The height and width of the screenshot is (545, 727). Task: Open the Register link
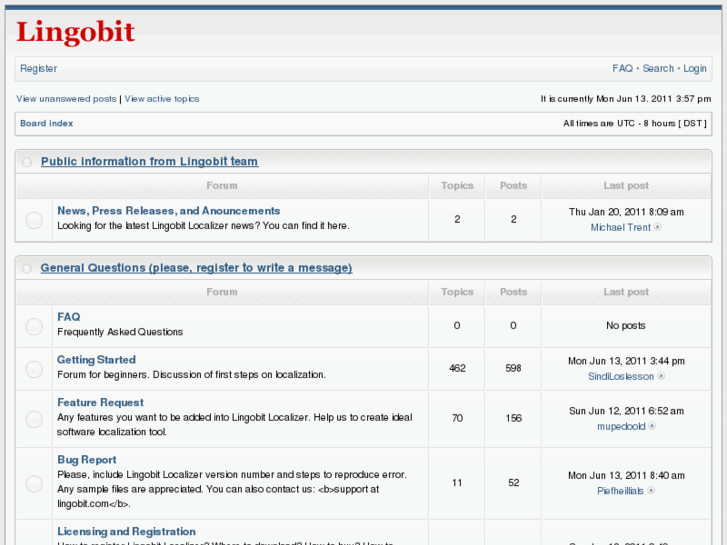(x=38, y=69)
